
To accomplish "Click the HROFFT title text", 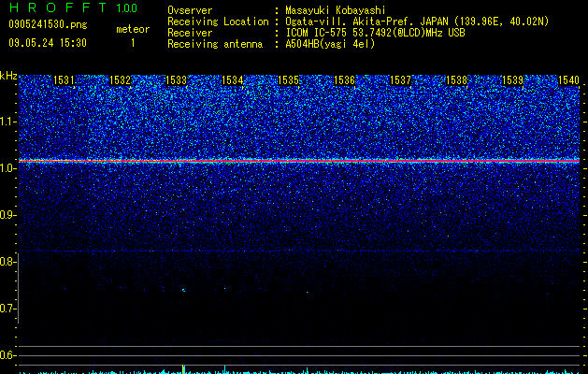I will tap(58, 7).
